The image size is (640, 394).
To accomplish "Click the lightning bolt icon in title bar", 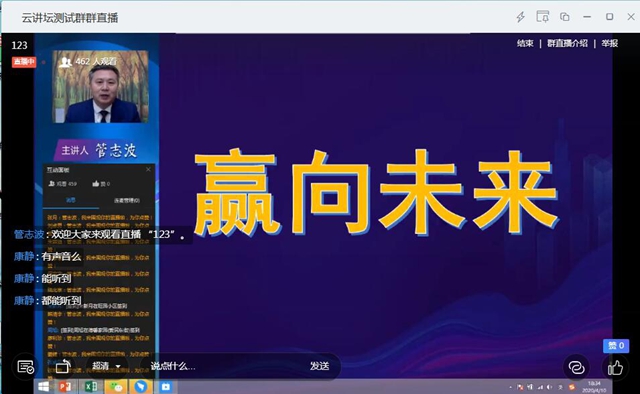I will 520,17.
